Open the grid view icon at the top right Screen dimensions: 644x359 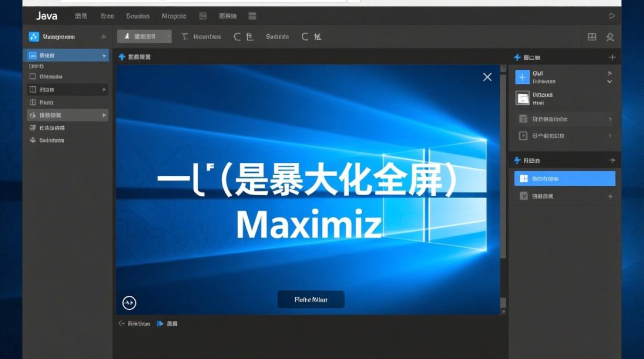[592, 36]
